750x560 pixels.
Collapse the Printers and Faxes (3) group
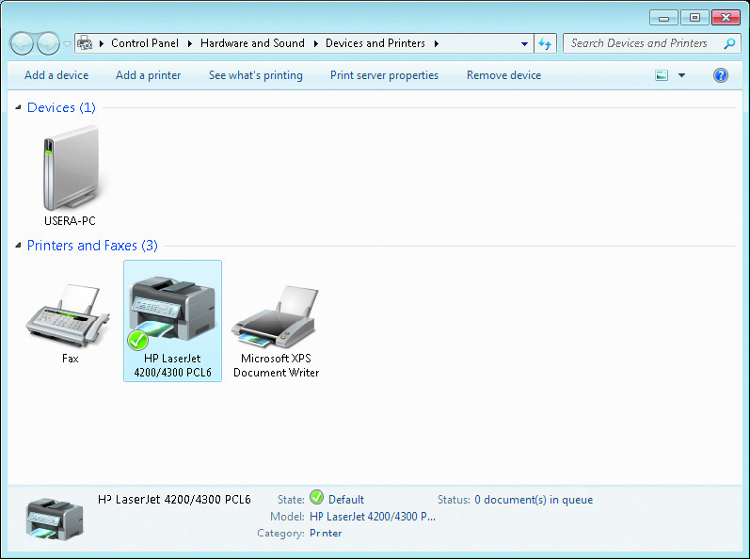pyautogui.click(x=18, y=246)
